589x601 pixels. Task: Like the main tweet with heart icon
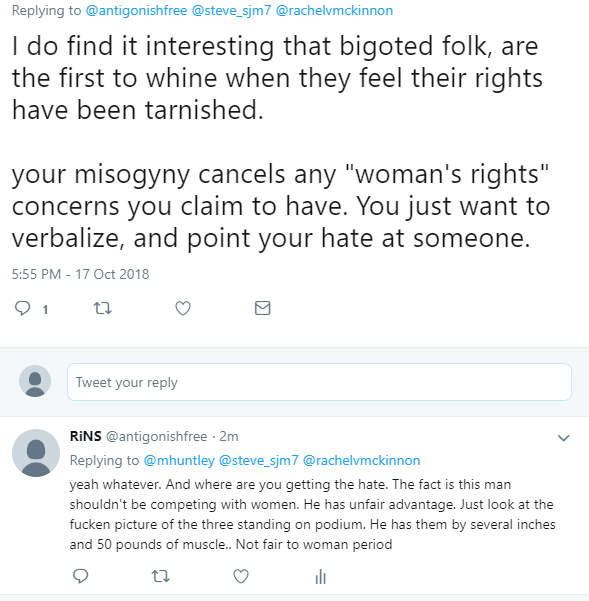tap(183, 308)
